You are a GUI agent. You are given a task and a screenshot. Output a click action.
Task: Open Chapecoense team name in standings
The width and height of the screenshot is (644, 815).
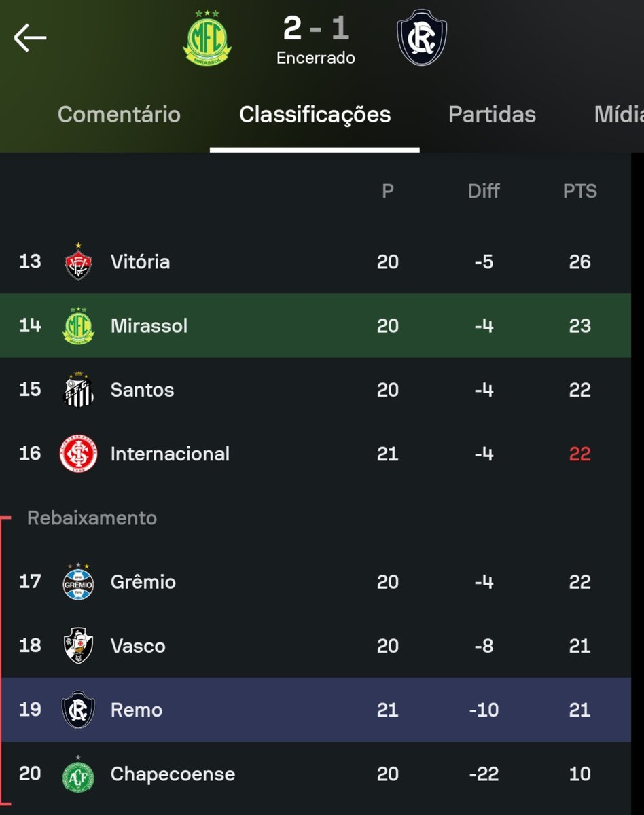173,774
